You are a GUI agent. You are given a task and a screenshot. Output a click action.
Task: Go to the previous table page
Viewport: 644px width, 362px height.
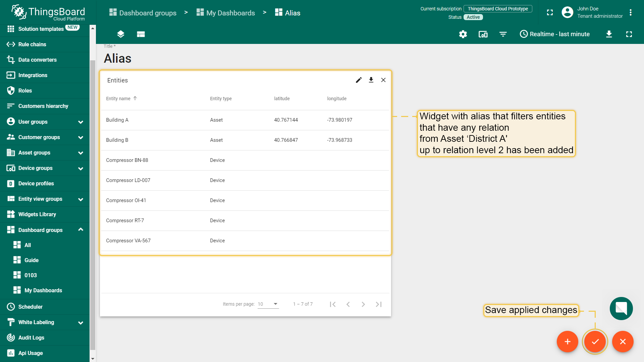coord(348,304)
